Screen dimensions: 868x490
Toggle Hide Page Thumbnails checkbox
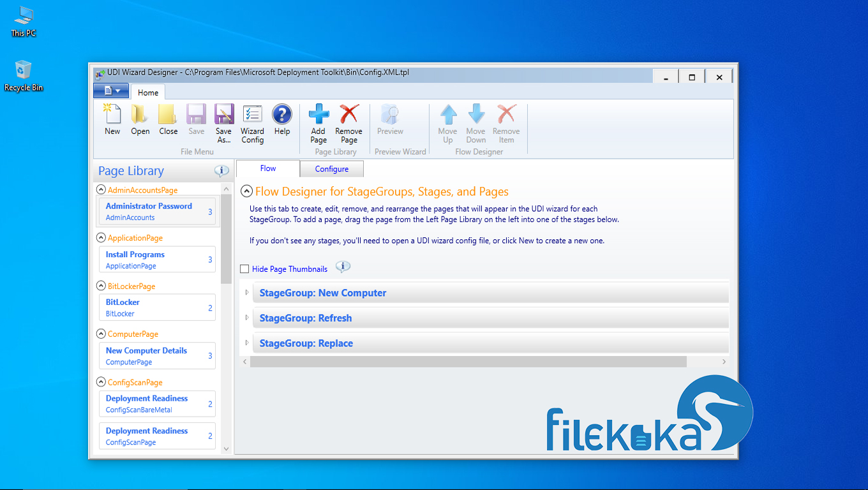click(x=244, y=269)
